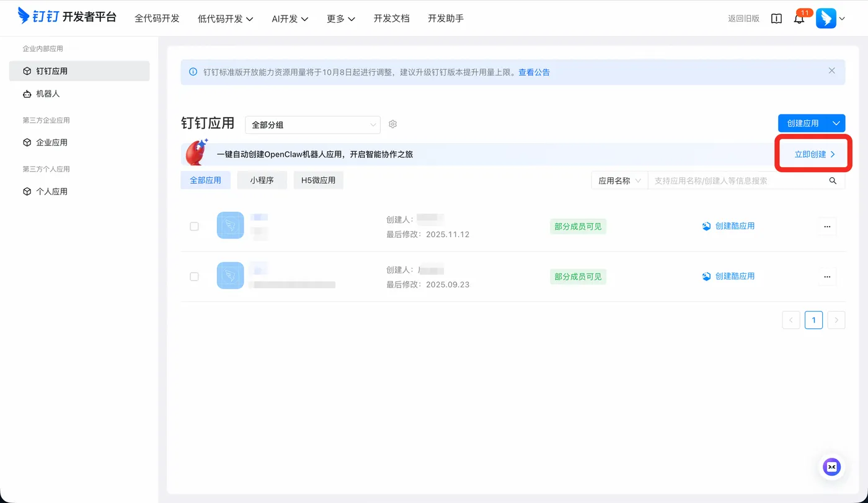Open the 全部分组 group filter dropdown

tap(312, 125)
